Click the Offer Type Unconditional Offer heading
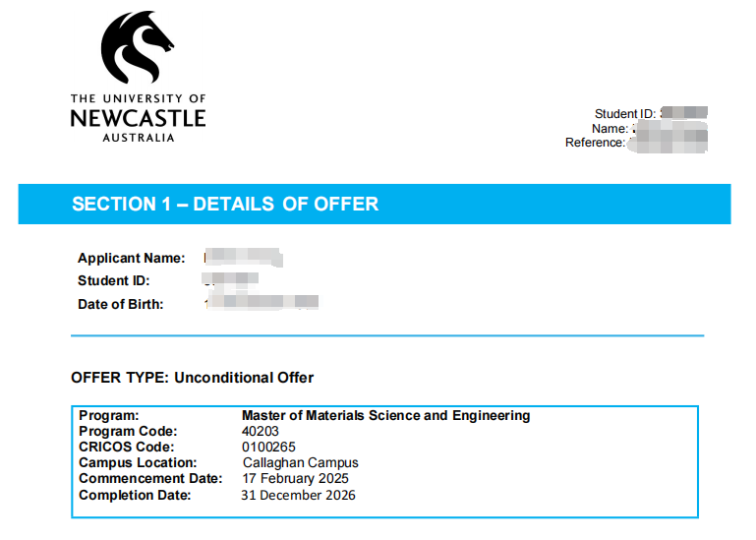Viewport: 756px width, 540px height. pos(193,378)
